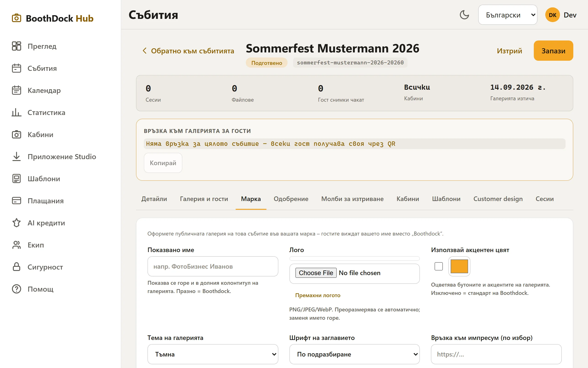Click the Събития calendar icon in sidebar
Viewport: 588px width, 368px height.
click(17, 68)
